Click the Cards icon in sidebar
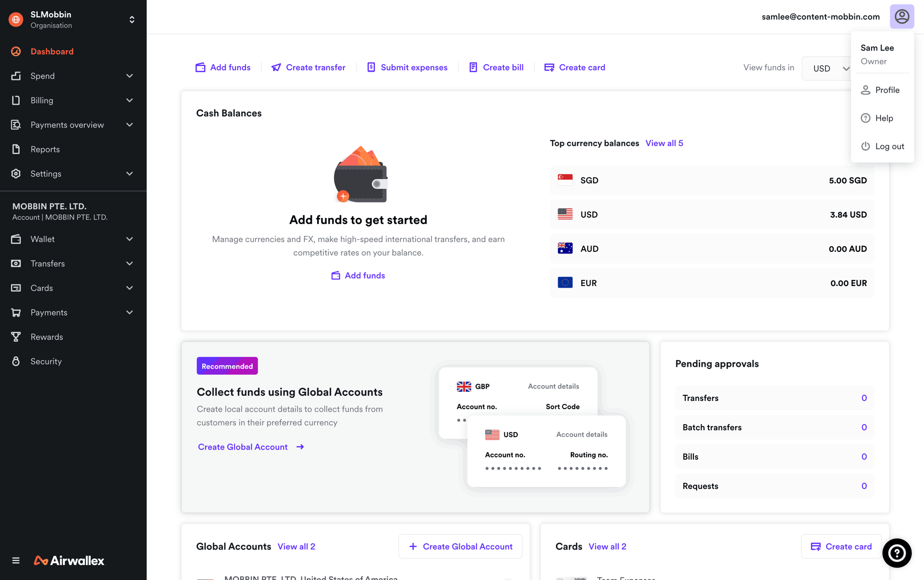 tap(16, 288)
